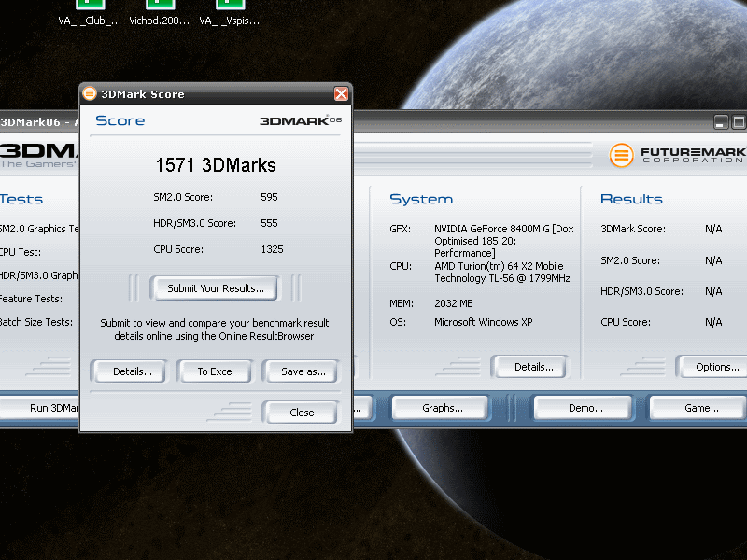Image resolution: width=747 pixels, height=560 pixels.
Task: Click Close button in Score dialog
Action: pos(302,413)
